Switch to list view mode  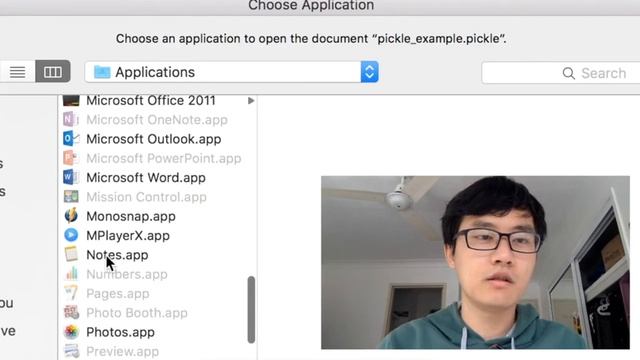point(18,72)
